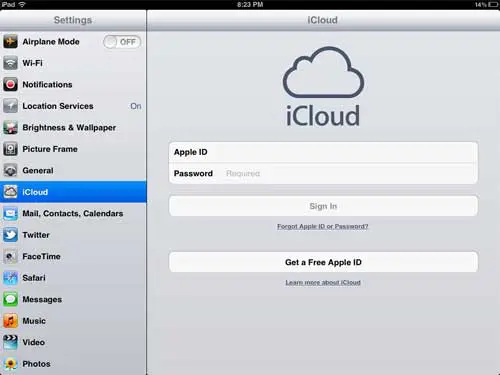Open Photos settings
Viewport: 500px width, 375px height.
coord(73,364)
